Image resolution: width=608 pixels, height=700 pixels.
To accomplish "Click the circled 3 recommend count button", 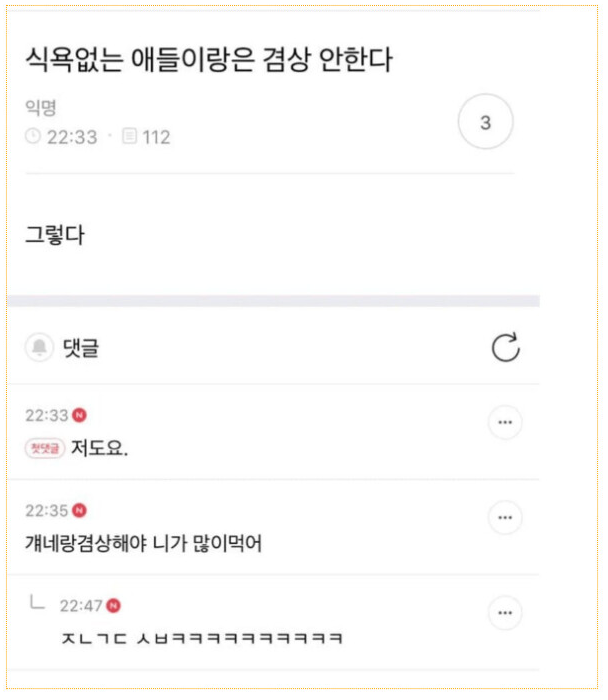I will (485, 123).
